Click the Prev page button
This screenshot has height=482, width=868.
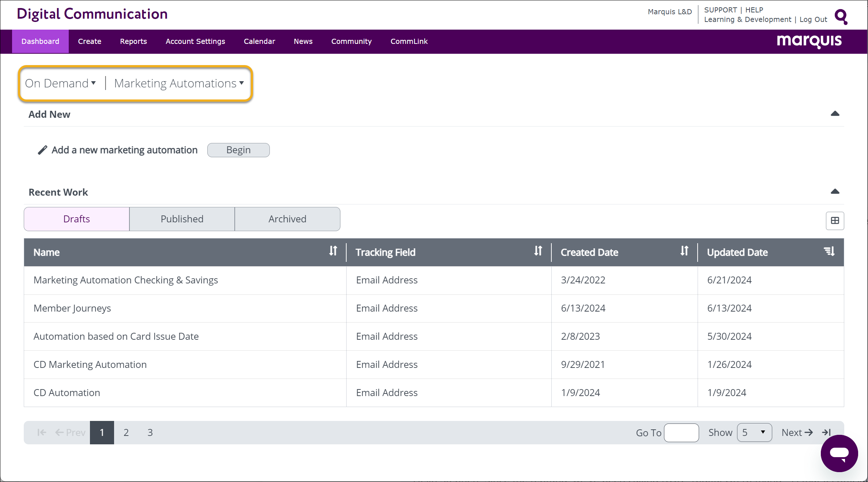pyautogui.click(x=70, y=433)
